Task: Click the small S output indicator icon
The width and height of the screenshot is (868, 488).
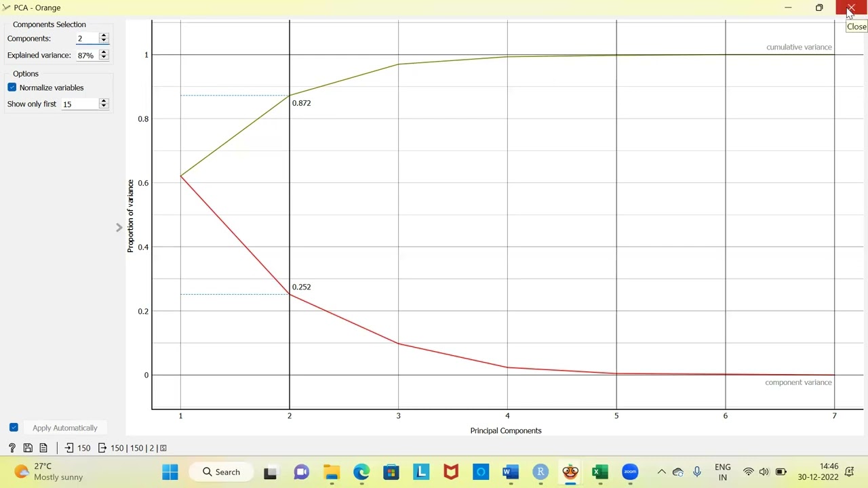Action: coord(163,448)
